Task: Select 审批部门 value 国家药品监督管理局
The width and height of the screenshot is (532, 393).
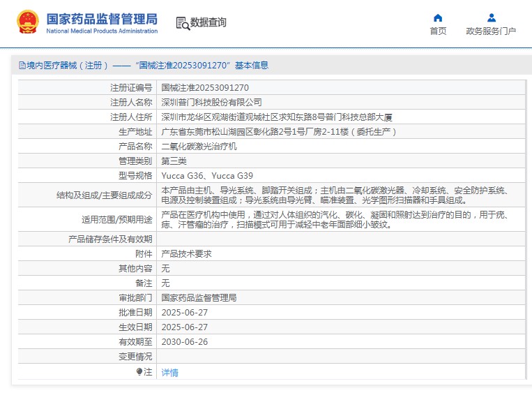Action: tap(199, 298)
